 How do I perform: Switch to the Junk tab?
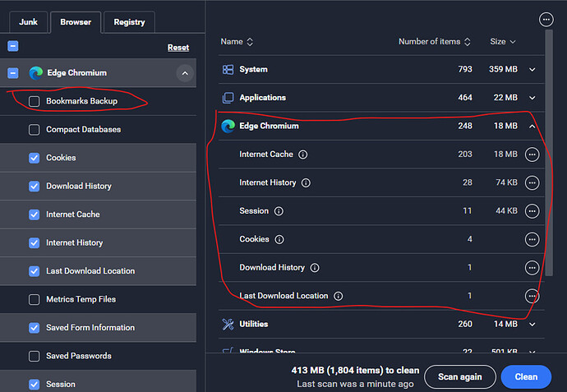[28, 22]
